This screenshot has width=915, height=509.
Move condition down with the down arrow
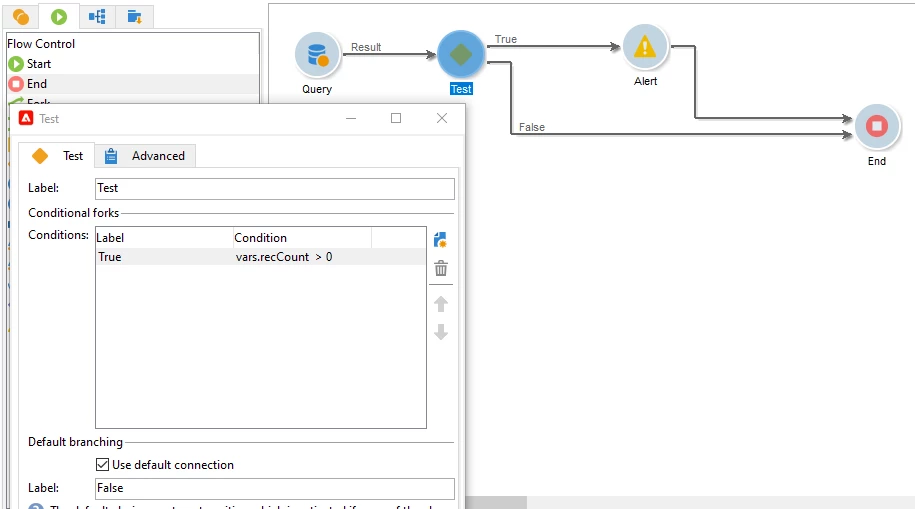[x=441, y=332]
